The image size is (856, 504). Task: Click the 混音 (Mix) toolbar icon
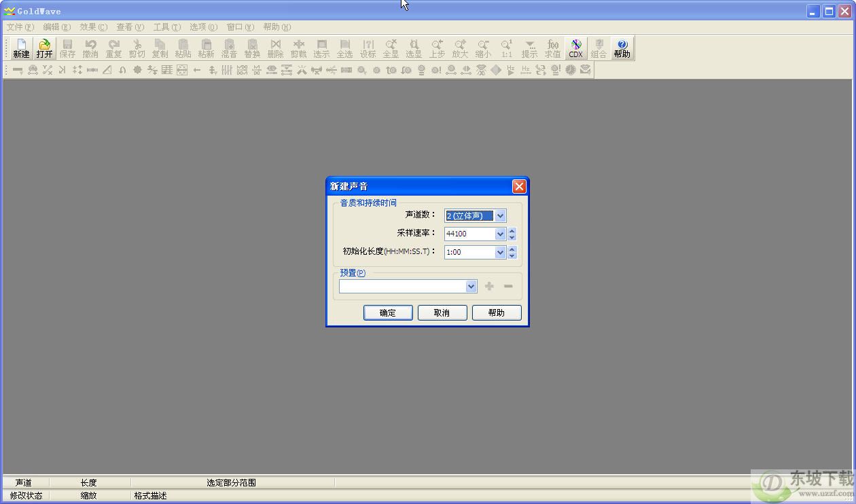point(230,48)
